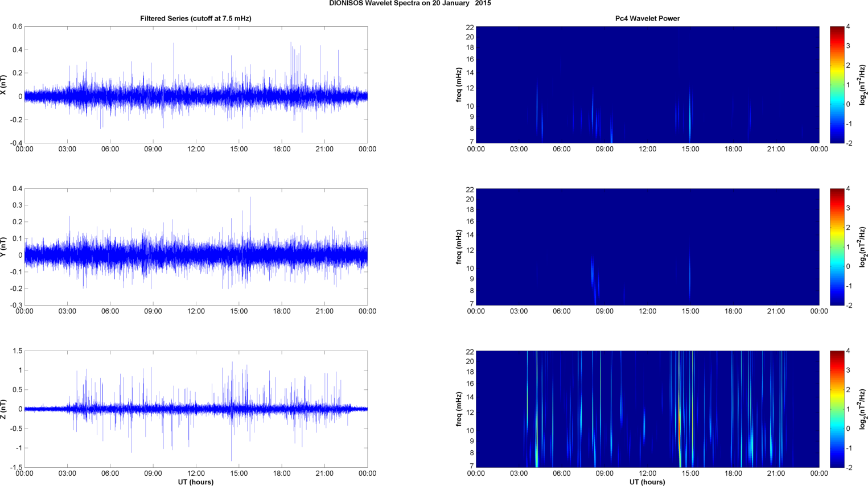The width and height of the screenshot is (868, 486).
Task: Click the log2(nT²/Hz) label of the bottom colorbar
Action: [863, 409]
